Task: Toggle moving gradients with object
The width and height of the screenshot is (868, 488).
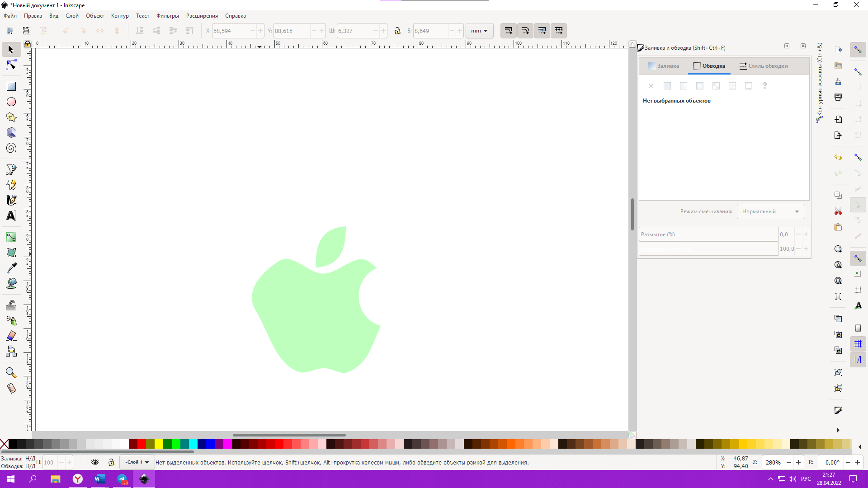Action: pyautogui.click(x=542, y=31)
